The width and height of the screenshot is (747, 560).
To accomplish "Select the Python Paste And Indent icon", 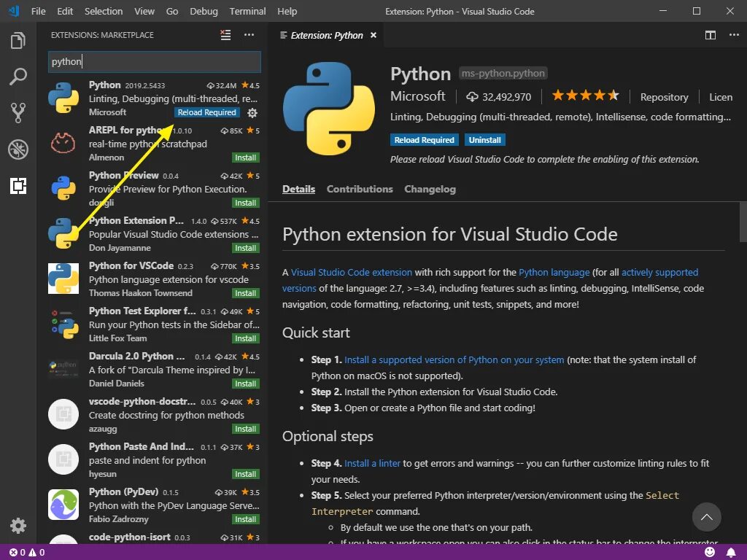I will coord(63,459).
